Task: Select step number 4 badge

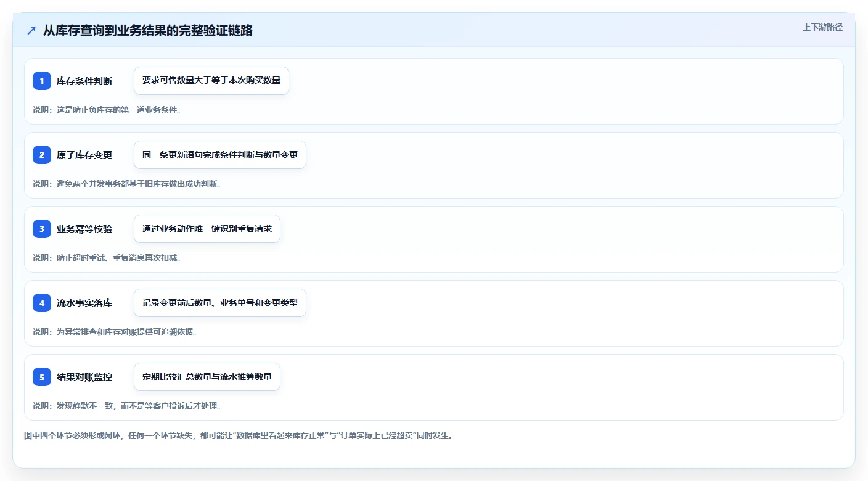Action: coord(42,303)
